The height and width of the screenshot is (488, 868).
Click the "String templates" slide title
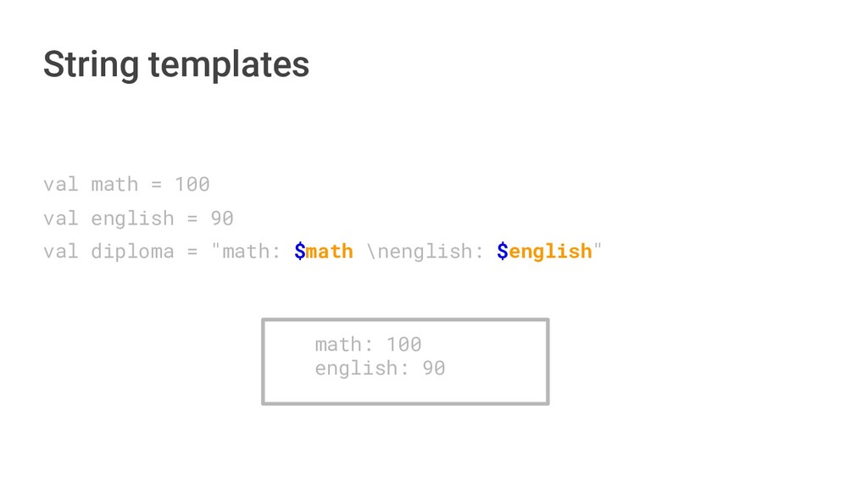coord(176,64)
